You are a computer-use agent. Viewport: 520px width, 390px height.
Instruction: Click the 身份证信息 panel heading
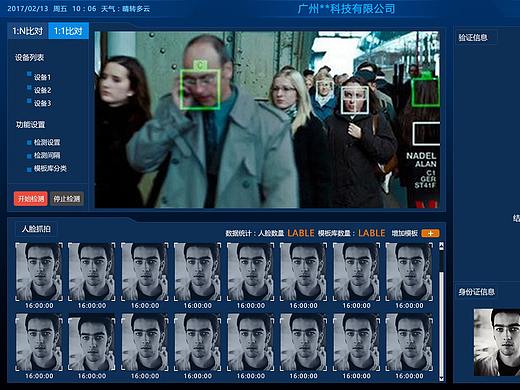tap(476, 292)
